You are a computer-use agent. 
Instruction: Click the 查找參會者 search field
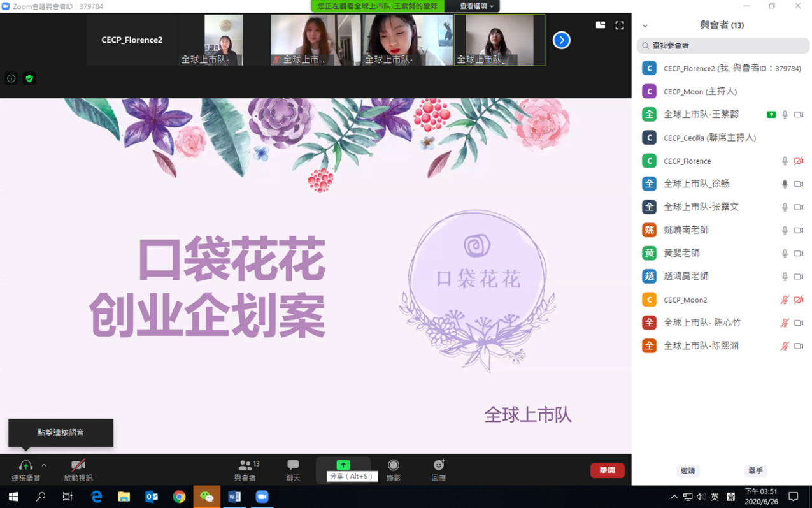pyautogui.click(x=723, y=46)
